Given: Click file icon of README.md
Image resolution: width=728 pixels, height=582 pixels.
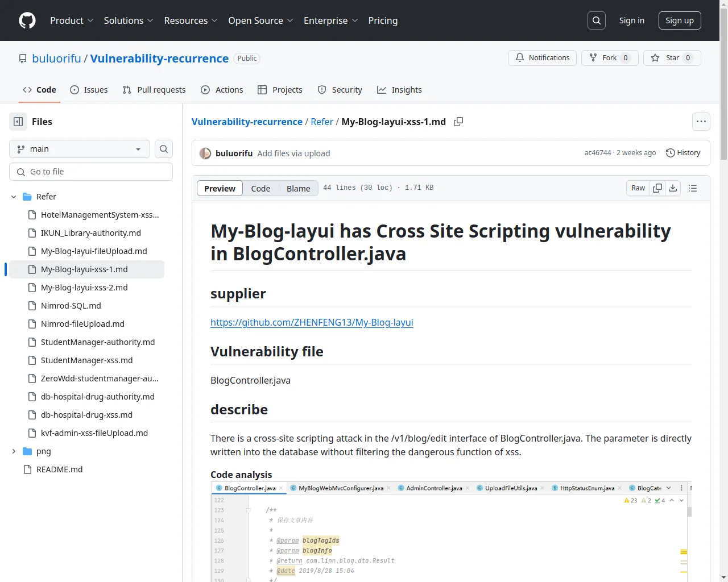Looking at the screenshot, I should pos(27,469).
